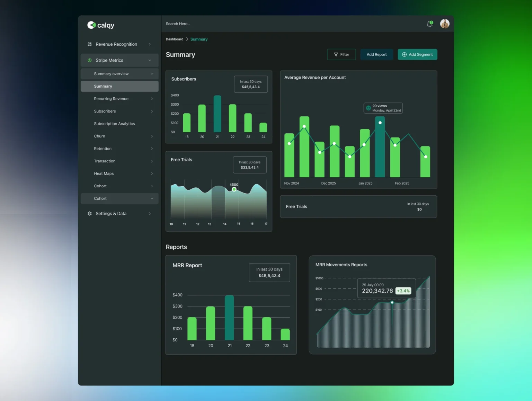Click the calqy logo icon
Viewport: 532px width, 401px height.
coord(91,25)
